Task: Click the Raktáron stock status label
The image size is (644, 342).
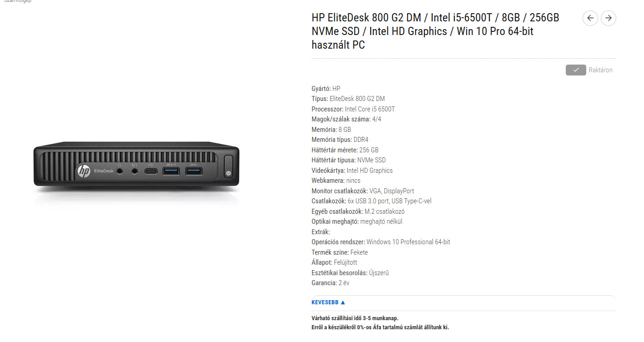Action: coord(600,70)
